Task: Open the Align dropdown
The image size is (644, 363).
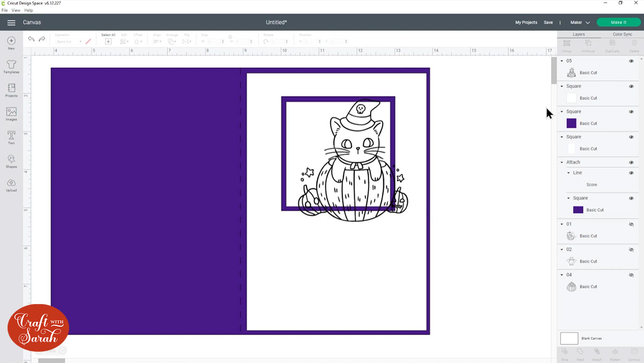Action: pos(157,41)
